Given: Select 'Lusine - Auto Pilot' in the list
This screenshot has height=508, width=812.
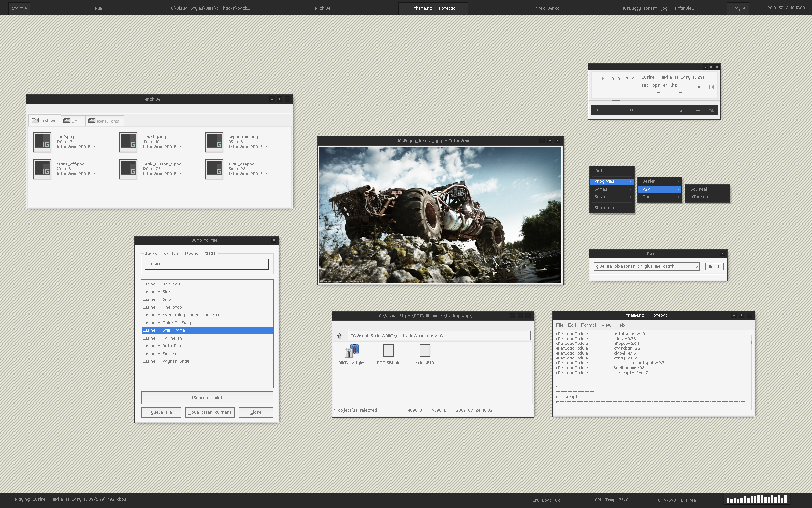Looking at the screenshot, I should point(207,346).
